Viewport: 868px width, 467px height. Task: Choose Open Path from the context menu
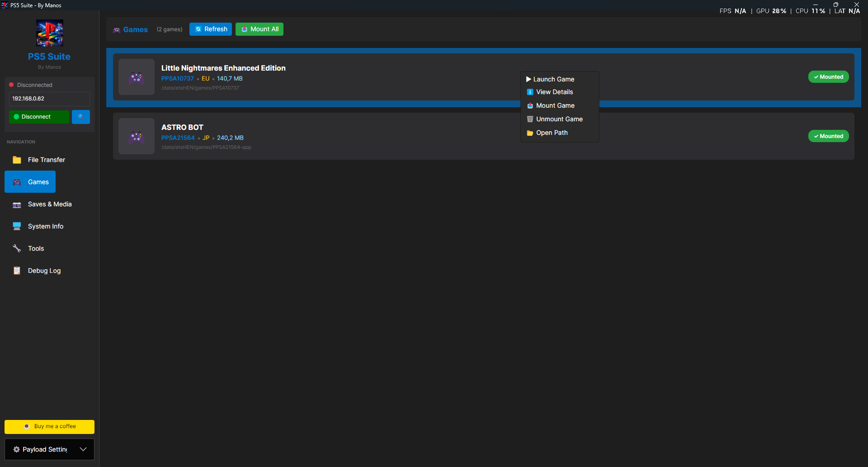(560, 133)
